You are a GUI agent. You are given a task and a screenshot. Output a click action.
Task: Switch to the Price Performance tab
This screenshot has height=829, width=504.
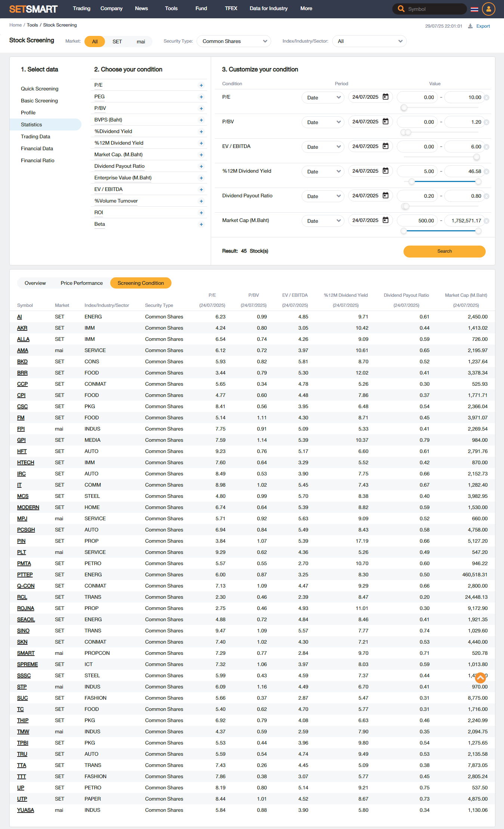coord(82,283)
